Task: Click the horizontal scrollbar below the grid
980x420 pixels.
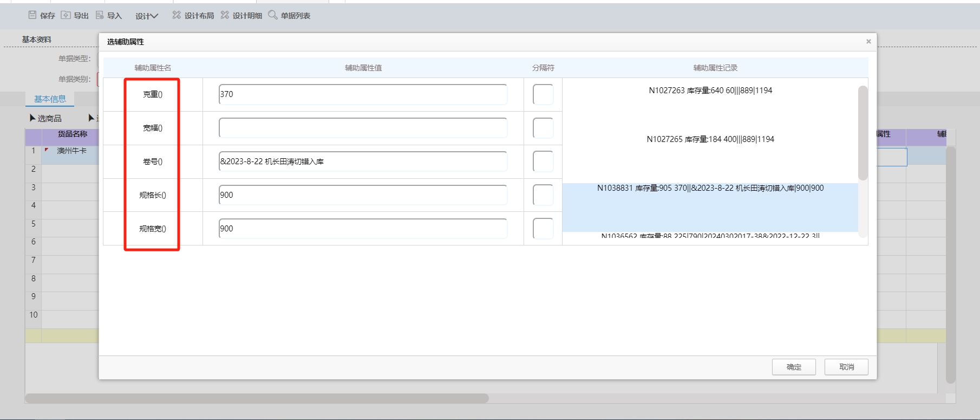Action: tap(257, 398)
